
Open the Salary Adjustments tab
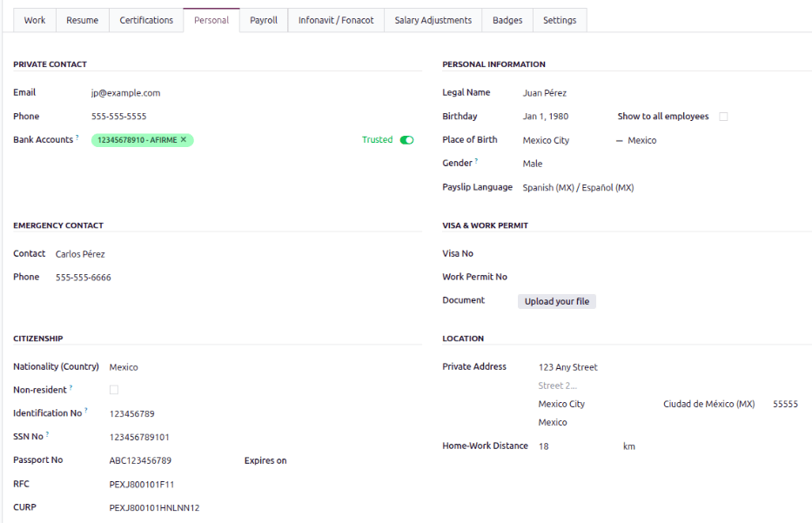coord(432,19)
